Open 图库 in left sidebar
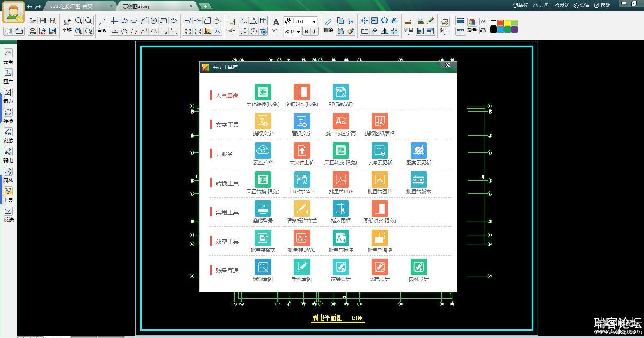The image size is (644, 338). [8, 76]
